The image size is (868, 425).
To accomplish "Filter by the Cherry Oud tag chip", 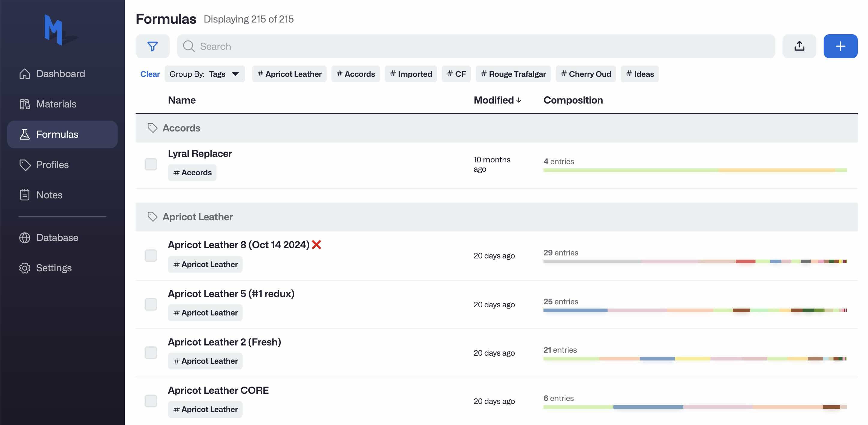I will [586, 74].
